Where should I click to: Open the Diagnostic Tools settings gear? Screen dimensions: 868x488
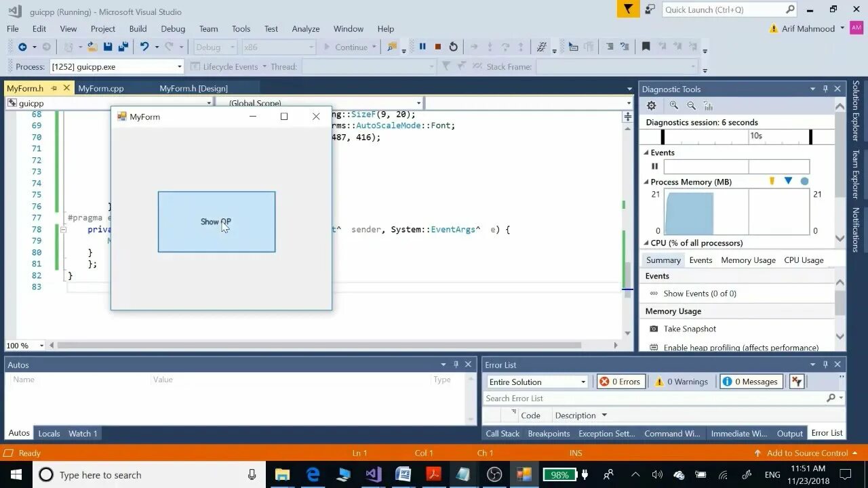point(652,105)
